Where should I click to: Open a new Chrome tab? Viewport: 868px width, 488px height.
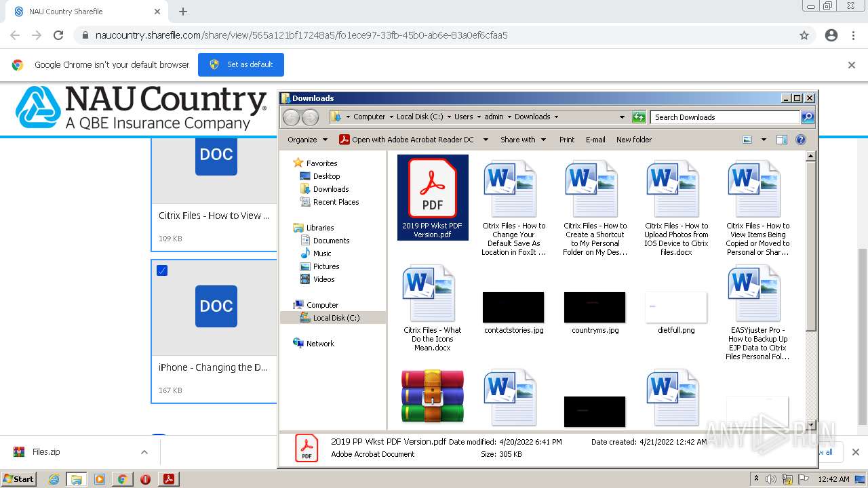(x=183, y=12)
